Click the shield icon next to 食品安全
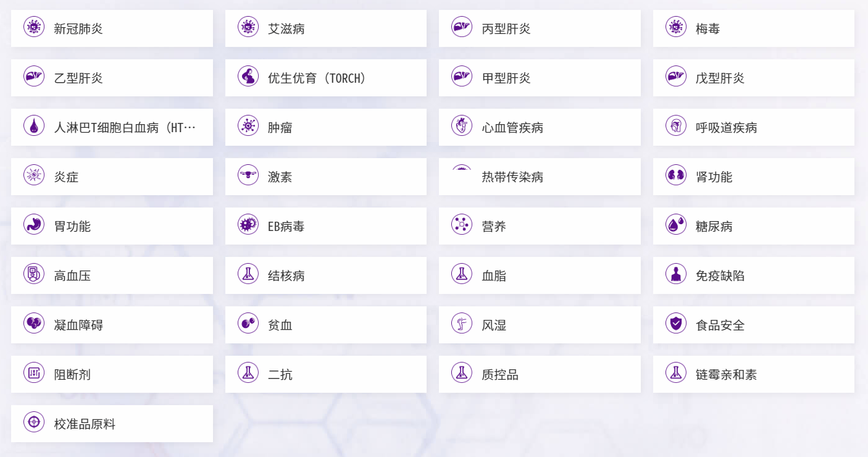868x457 pixels. [x=676, y=324]
